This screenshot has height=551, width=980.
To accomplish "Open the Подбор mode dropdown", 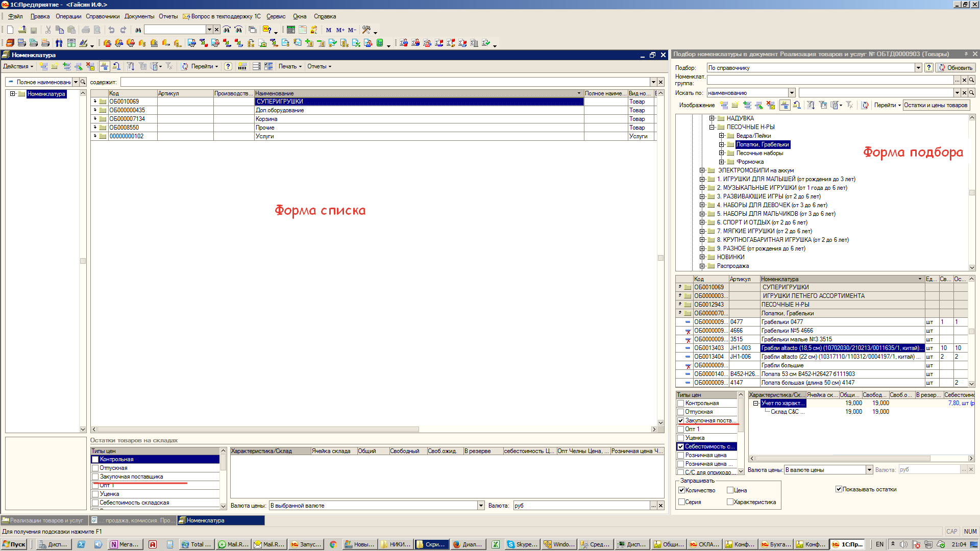I will [x=918, y=68].
